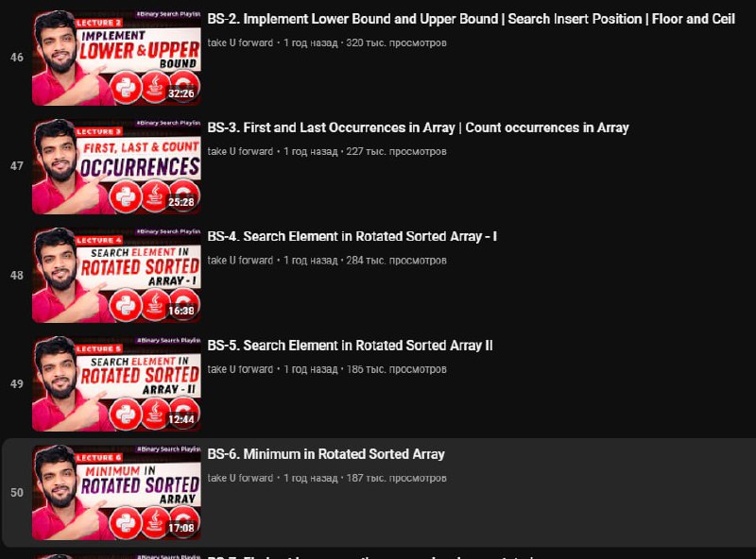This screenshot has width=756, height=559.
Task: Click playlist index number 49
Action: [17, 384]
